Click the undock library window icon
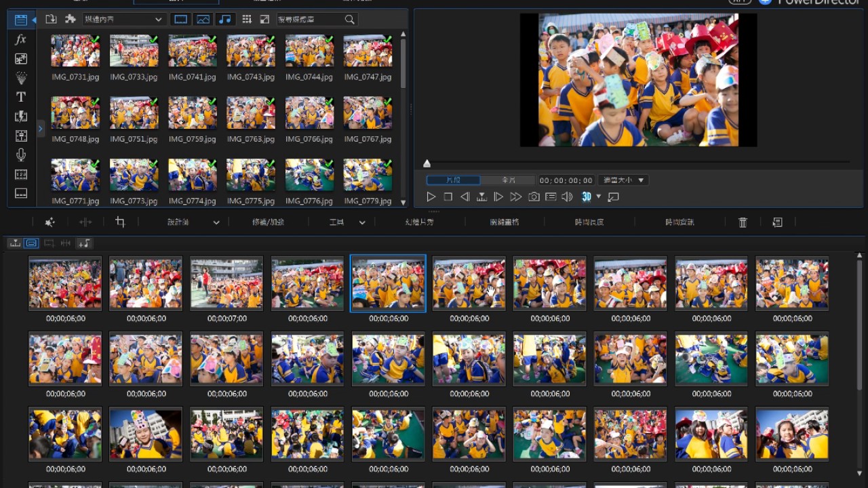This screenshot has width=868, height=488. 264,19
